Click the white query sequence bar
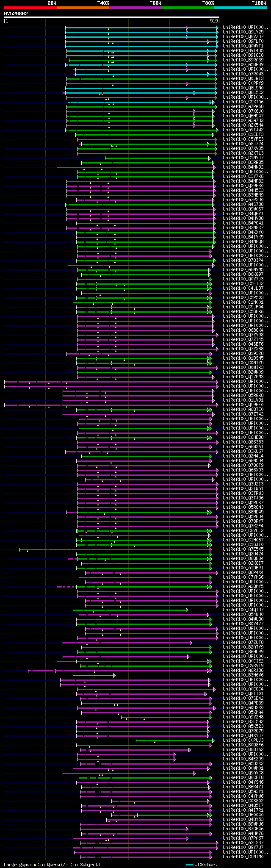This screenshot has height=868, width=271. click(x=112, y=17)
